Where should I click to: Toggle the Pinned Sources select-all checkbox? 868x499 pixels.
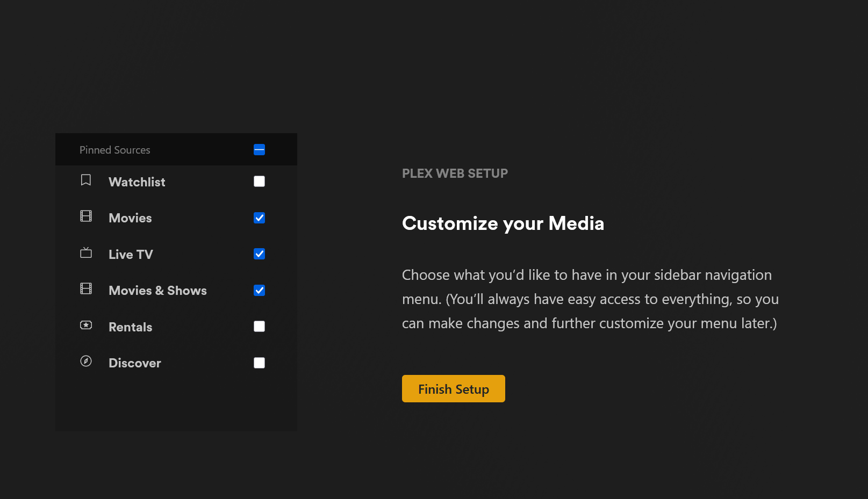(259, 150)
